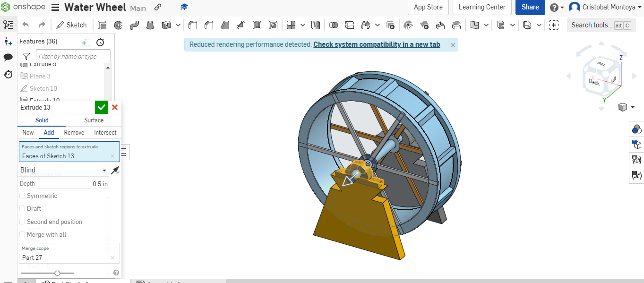The height and width of the screenshot is (283, 644).
Task: Select the New operation option
Action: 28,133
